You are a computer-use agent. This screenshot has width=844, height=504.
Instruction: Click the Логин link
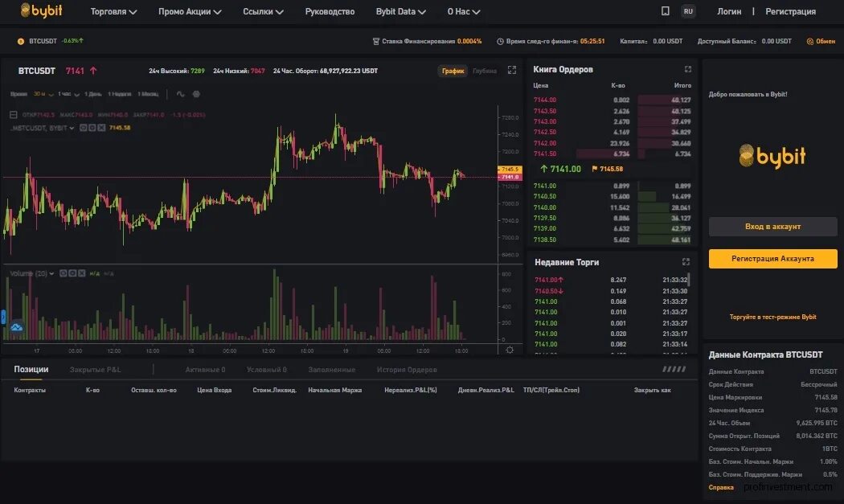729,11
